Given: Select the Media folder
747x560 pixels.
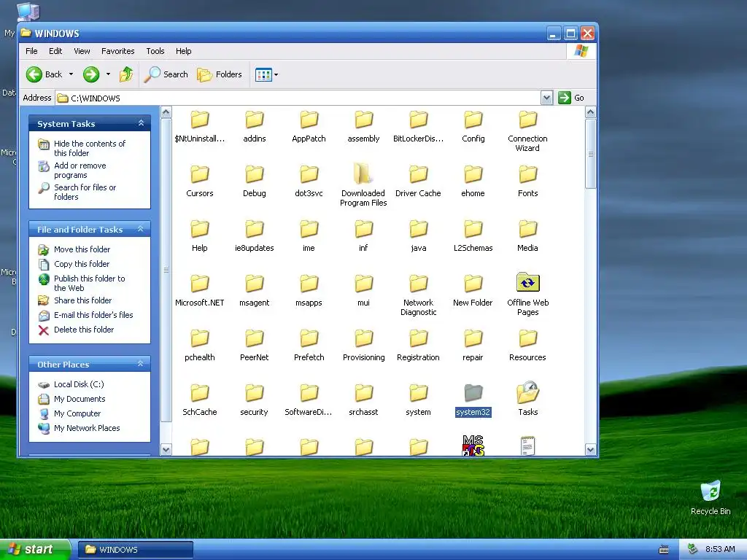Looking at the screenshot, I should (x=527, y=236).
